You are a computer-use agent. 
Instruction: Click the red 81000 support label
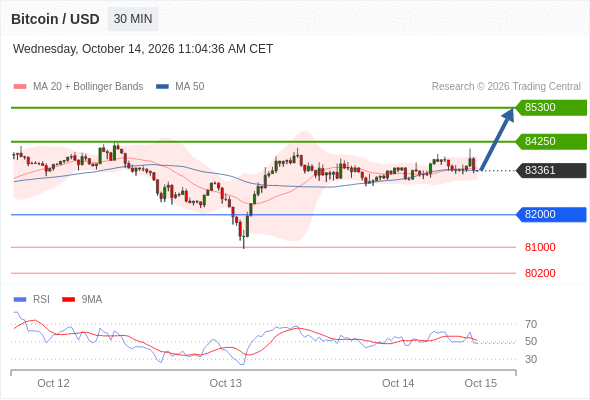540,247
